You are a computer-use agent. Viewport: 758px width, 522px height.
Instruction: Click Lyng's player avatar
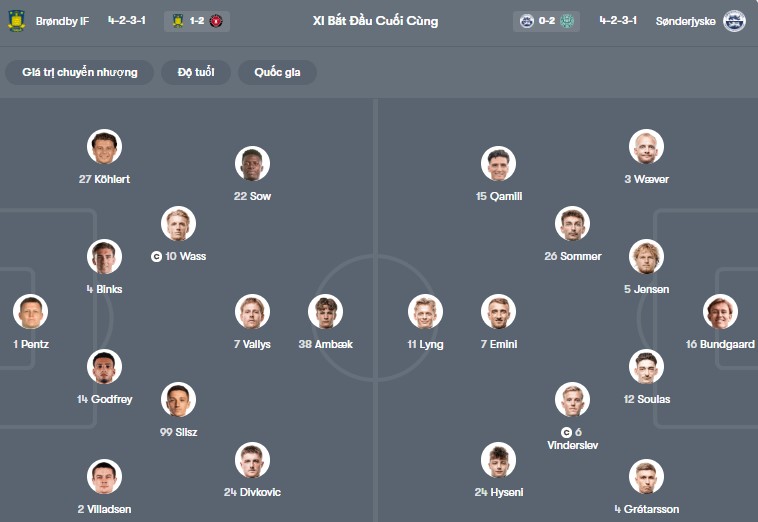425,312
